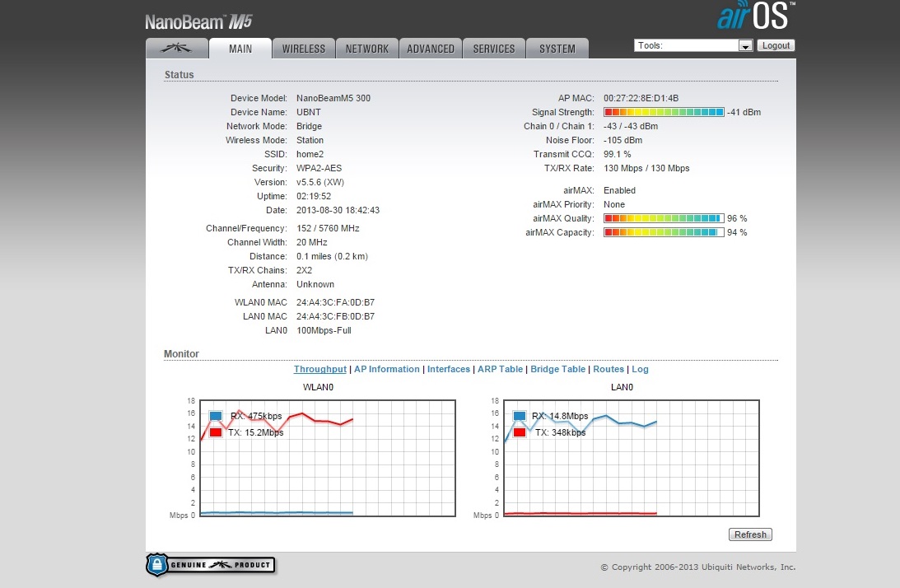Open the Ubiquiti logo tab

pyautogui.click(x=177, y=49)
